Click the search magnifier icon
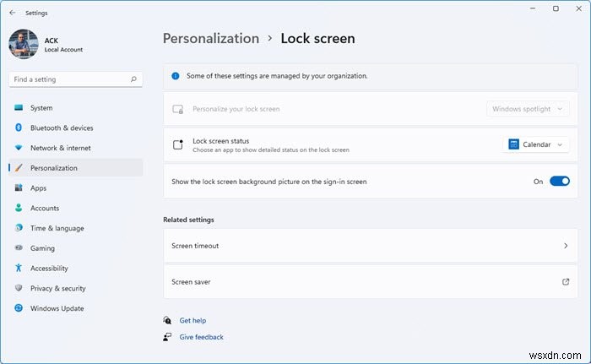Screen dimensions: 591x364 [x=133, y=79]
